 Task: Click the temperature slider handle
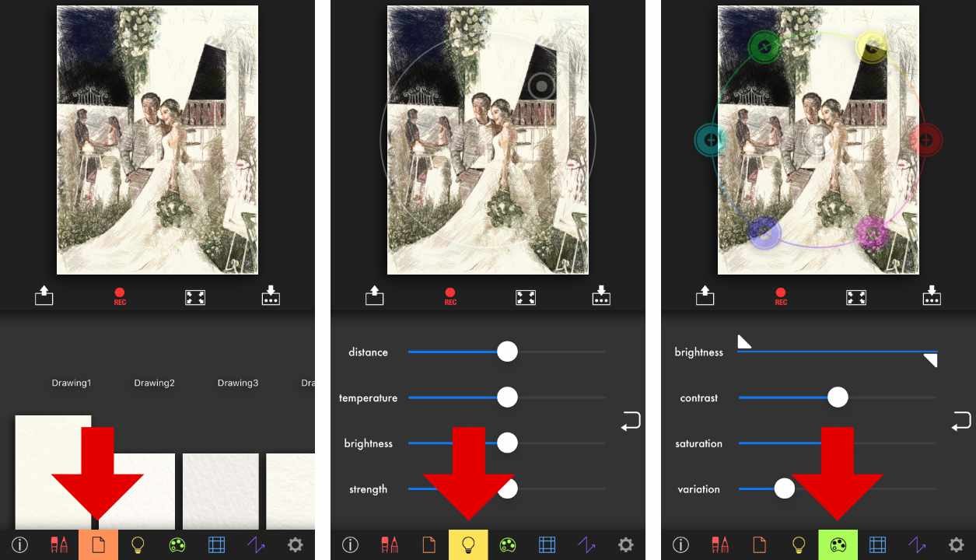(x=507, y=397)
